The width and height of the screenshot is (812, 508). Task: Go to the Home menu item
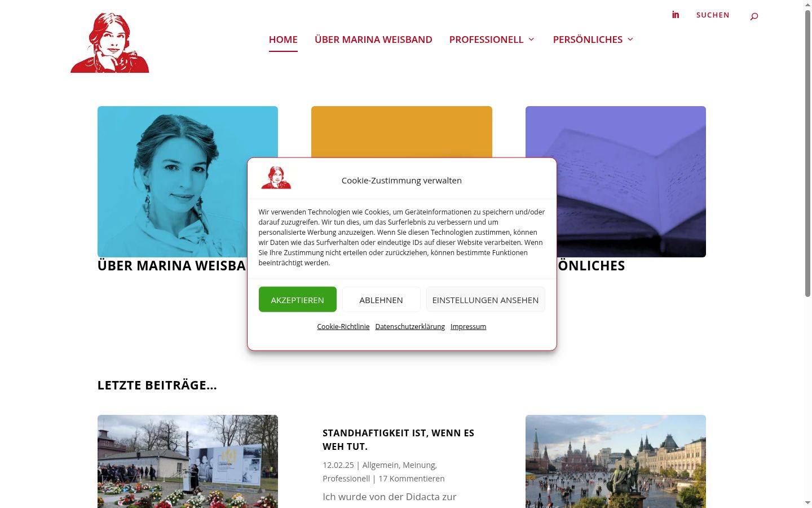coord(283,40)
